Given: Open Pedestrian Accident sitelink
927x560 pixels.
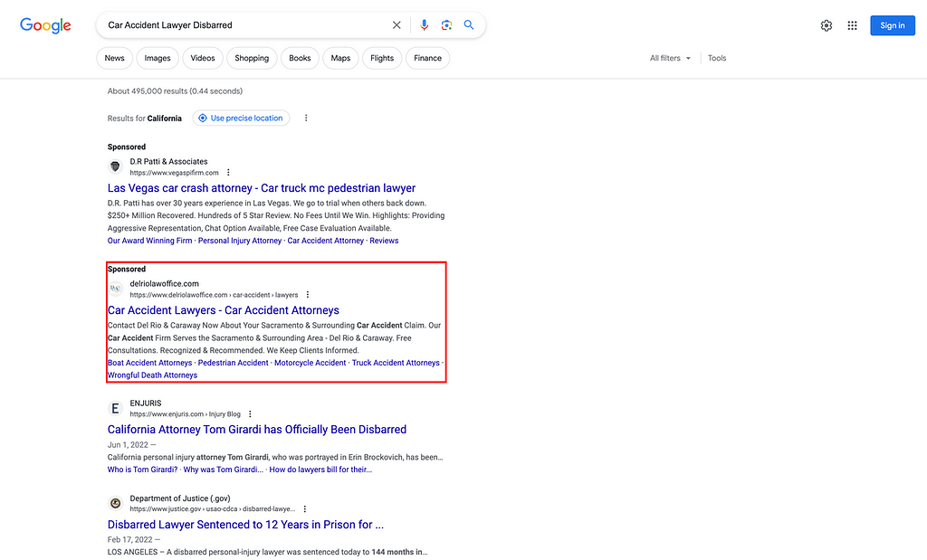Looking at the screenshot, I should [x=233, y=363].
